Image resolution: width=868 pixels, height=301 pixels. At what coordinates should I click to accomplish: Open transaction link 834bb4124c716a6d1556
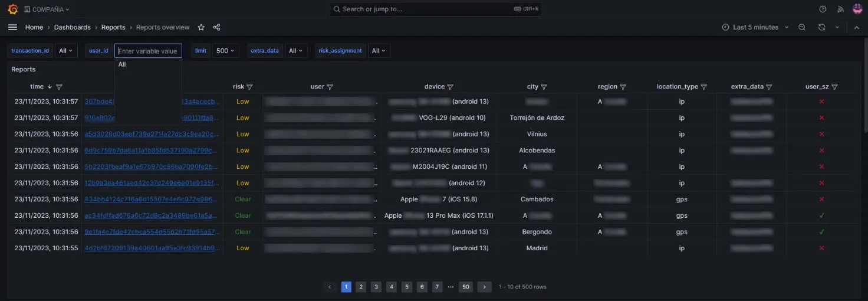152,199
